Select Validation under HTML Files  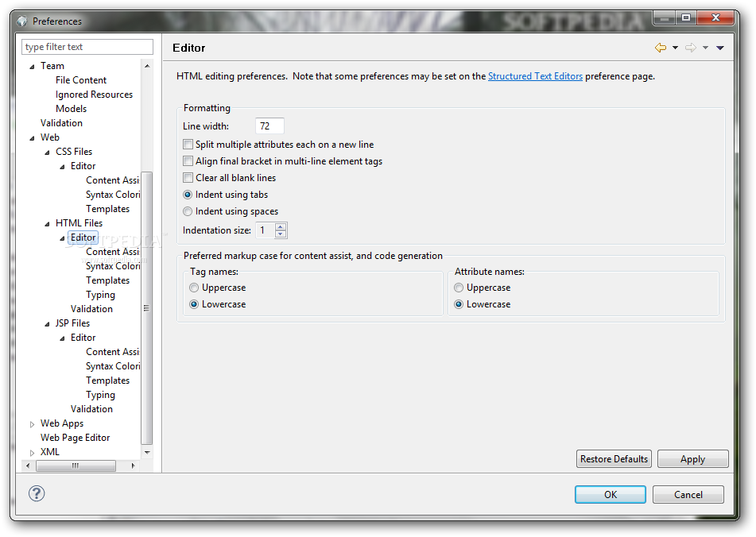click(91, 309)
